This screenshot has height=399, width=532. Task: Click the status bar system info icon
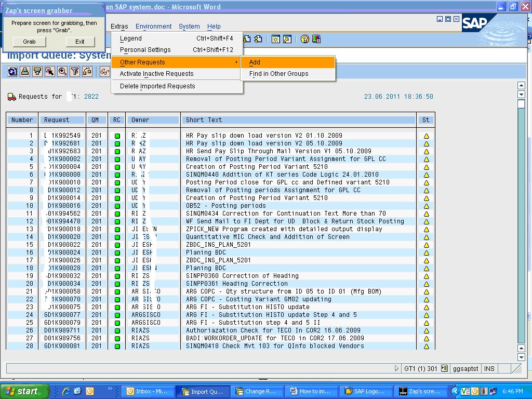[444, 368]
